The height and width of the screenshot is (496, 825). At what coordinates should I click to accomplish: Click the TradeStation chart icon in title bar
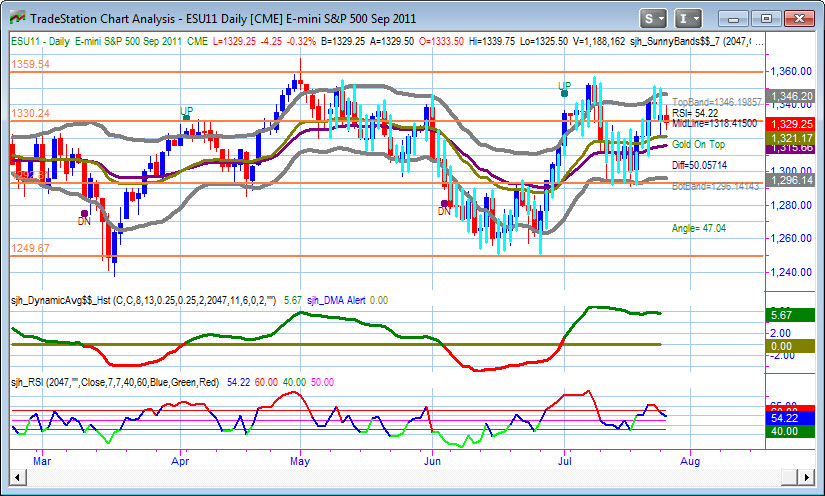(17, 17)
